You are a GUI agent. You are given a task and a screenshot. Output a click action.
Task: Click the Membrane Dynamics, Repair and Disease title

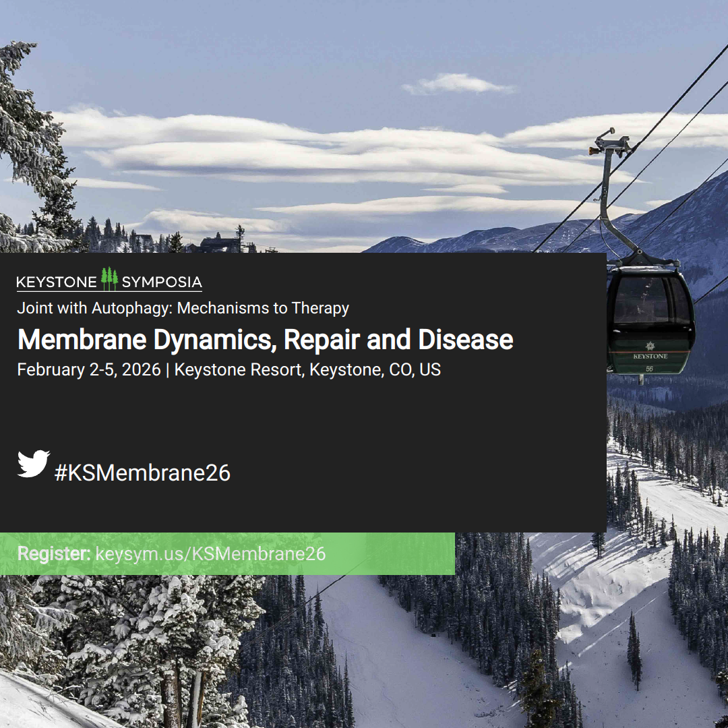(x=265, y=339)
